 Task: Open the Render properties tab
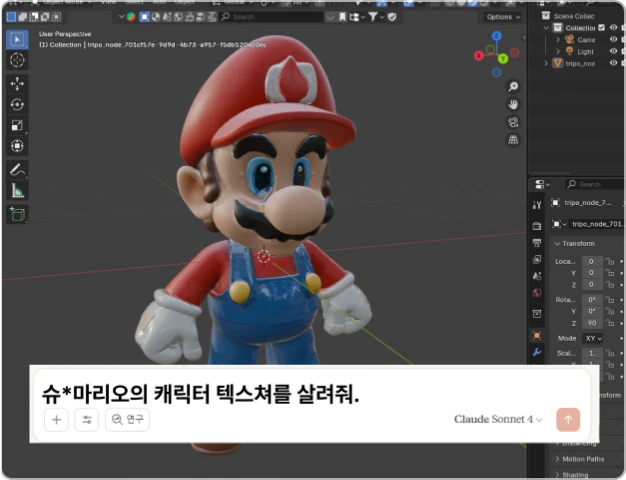pyautogui.click(x=537, y=226)
